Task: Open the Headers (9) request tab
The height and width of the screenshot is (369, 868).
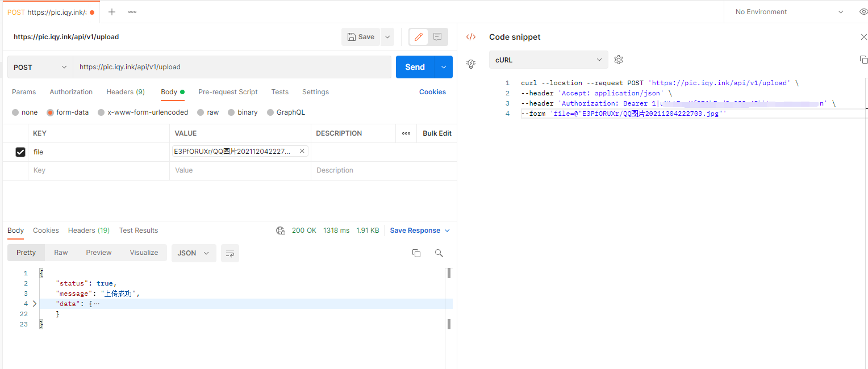Action: (126, 92)
